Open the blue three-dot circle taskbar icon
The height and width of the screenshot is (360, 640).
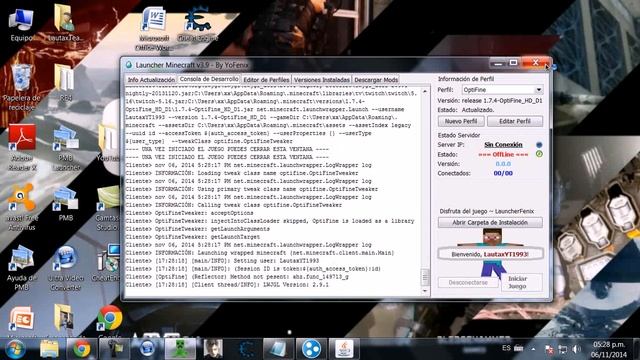tap(311, 349)
